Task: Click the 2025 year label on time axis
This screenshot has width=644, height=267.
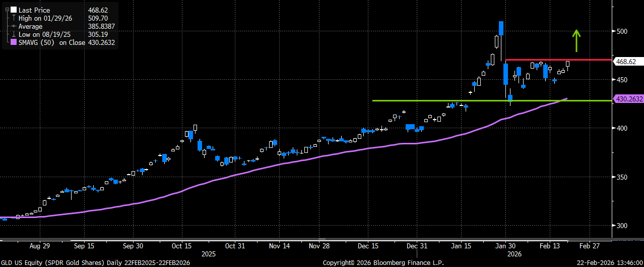Action: click(x=208, y=254)
